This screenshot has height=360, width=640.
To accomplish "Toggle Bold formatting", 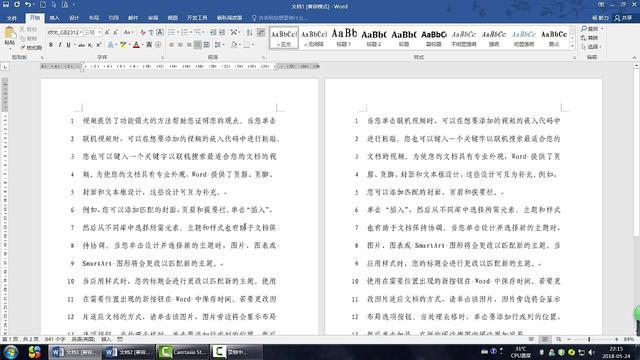I will pos(51,45).
